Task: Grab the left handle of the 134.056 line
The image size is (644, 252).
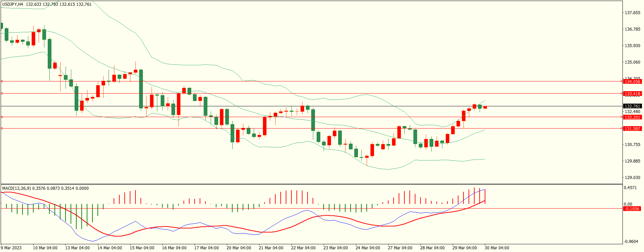Action: (2, 81)
